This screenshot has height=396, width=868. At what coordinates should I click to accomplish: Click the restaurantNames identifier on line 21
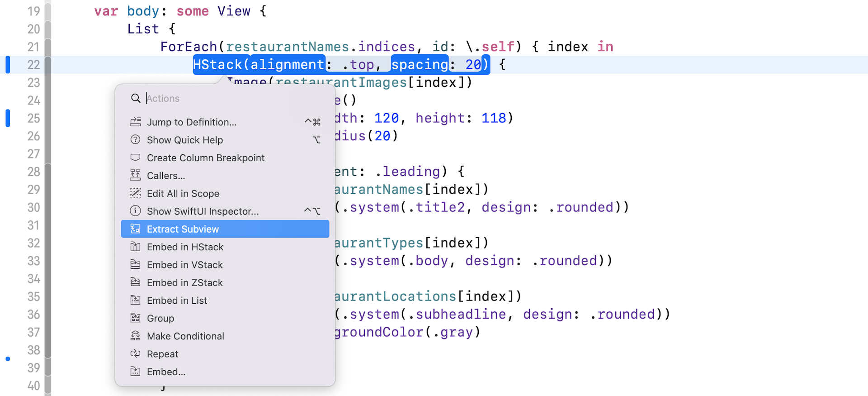coord(287,47)
